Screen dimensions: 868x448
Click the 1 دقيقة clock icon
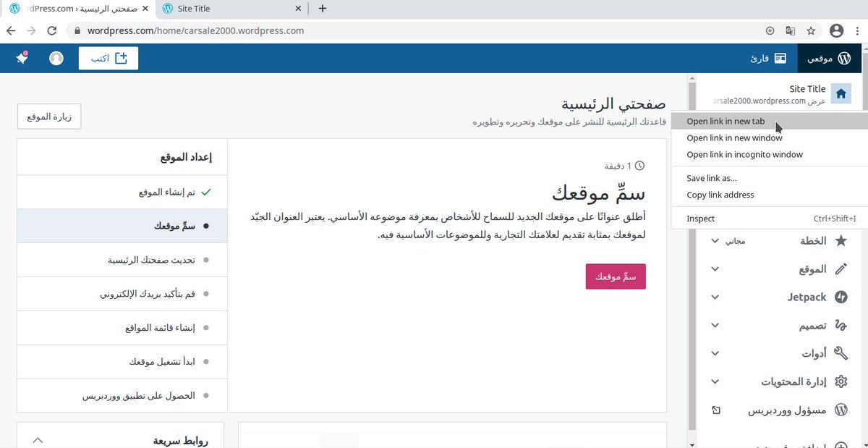639,166
